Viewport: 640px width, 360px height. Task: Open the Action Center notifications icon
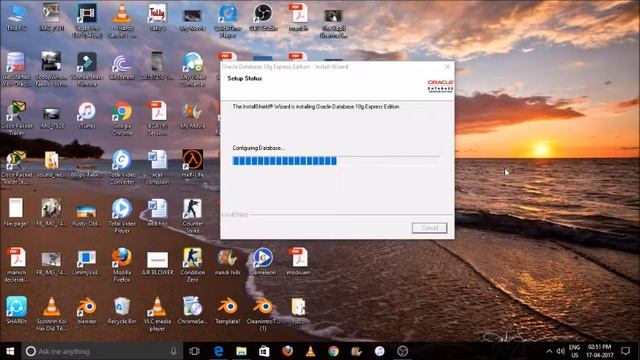click(625, 351)
